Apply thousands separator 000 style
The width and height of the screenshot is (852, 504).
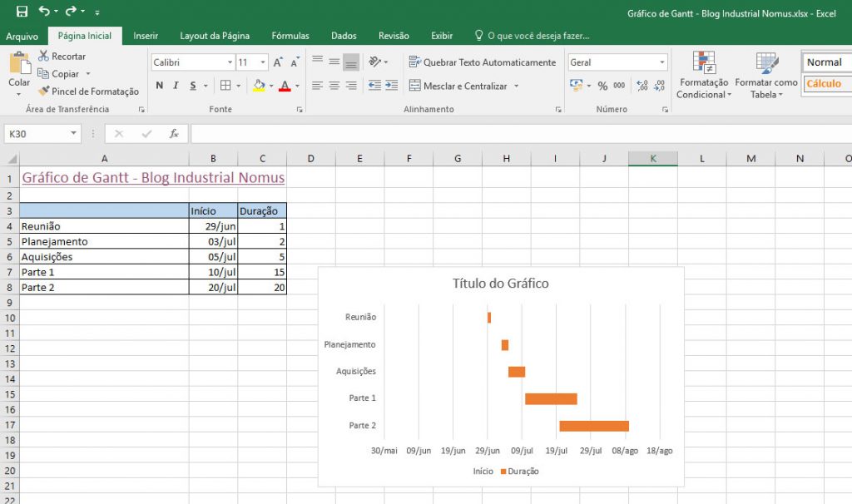click(619, 86)
